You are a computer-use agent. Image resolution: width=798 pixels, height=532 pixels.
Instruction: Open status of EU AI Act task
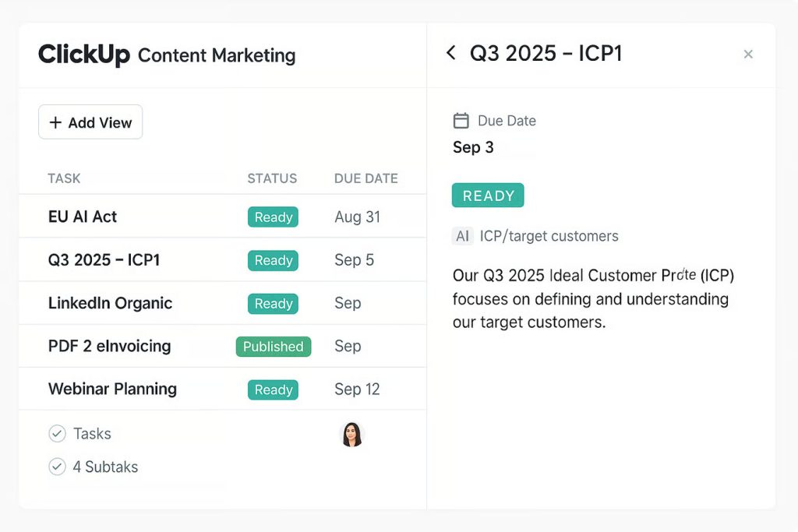click(x=273, y=217)
